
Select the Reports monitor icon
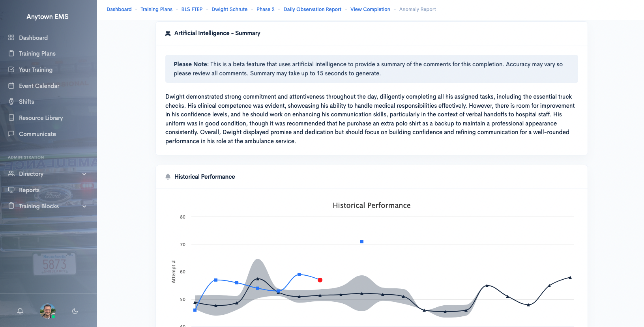coord(11,190)
